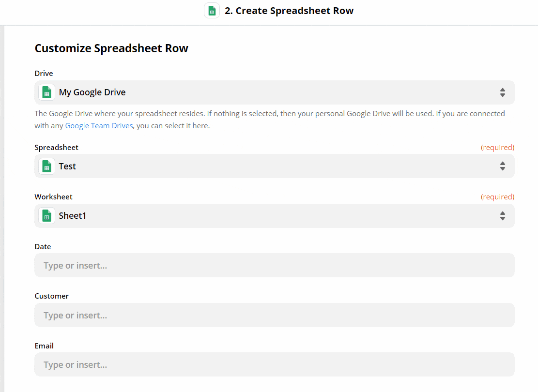Click the Customize Spreadsheet Row heading
Screen dimensions: 538x392
[111, 48]
